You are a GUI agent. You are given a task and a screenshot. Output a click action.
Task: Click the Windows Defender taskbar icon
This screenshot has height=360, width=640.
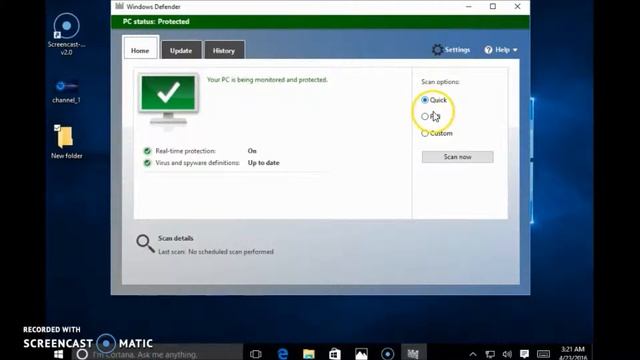pos(413,354)
